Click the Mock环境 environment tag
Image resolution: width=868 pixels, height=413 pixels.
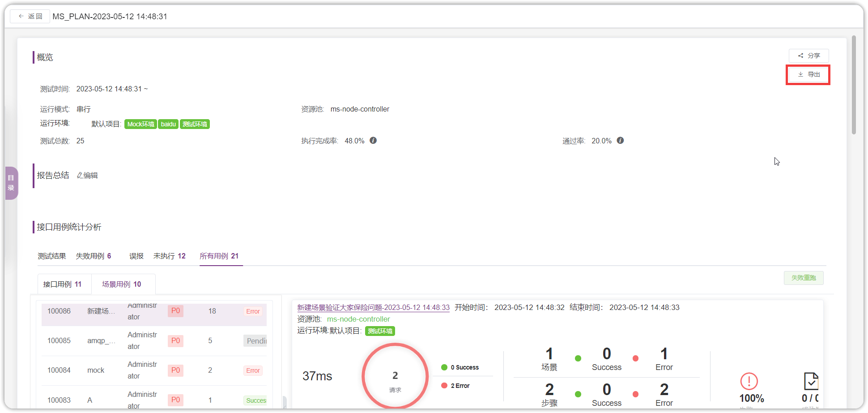tap(140, 124)
